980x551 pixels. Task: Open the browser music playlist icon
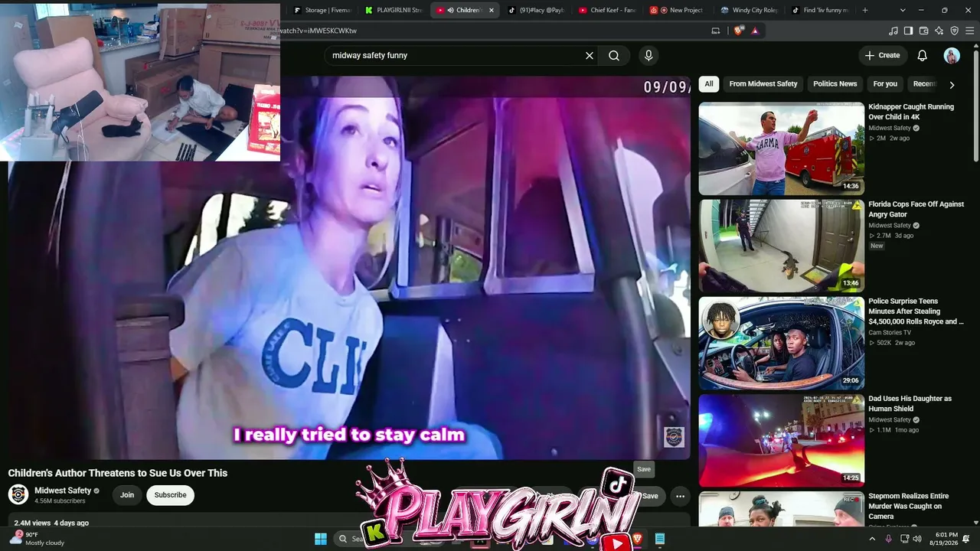pos(893,31)
